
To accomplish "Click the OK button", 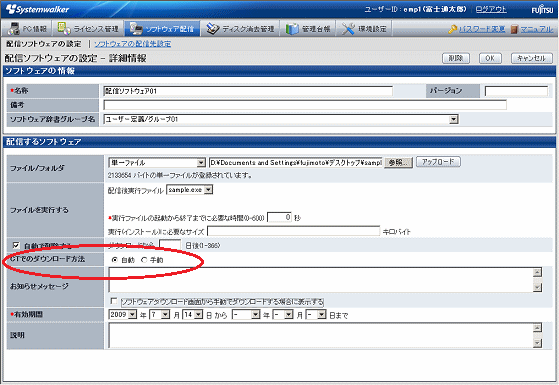I will coord(490,58).
